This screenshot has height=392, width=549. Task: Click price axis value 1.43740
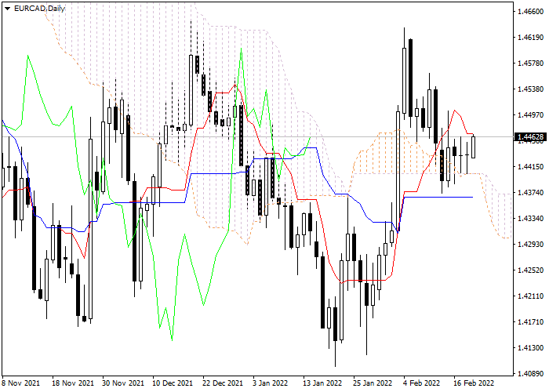[530, 193]
